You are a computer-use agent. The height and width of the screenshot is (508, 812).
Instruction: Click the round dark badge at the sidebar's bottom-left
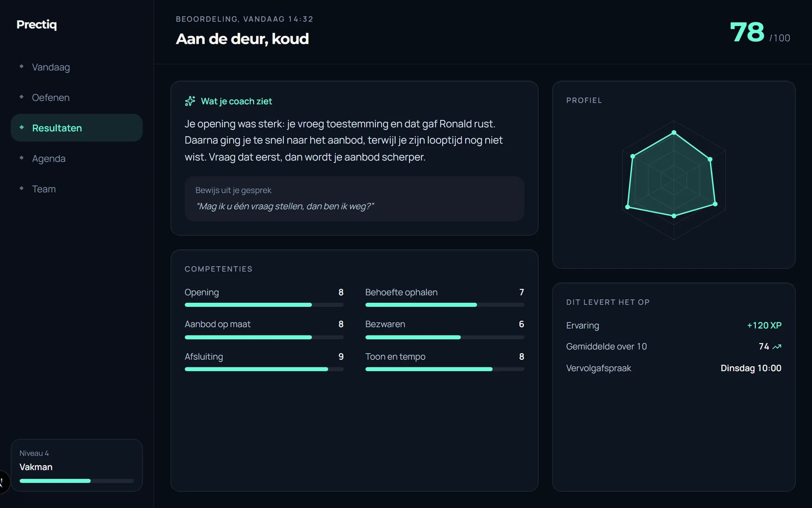click(3, 482)
